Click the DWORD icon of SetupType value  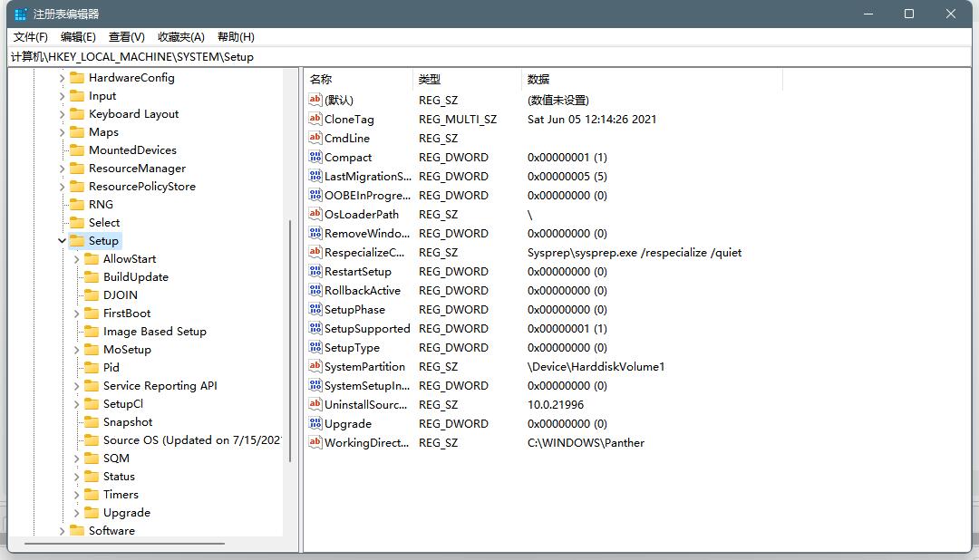pyautogui.click(x=315, y=347)
